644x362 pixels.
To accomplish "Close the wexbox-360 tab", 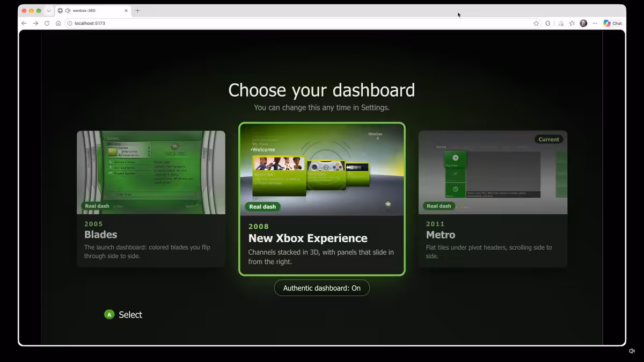I will coord(126,11).
